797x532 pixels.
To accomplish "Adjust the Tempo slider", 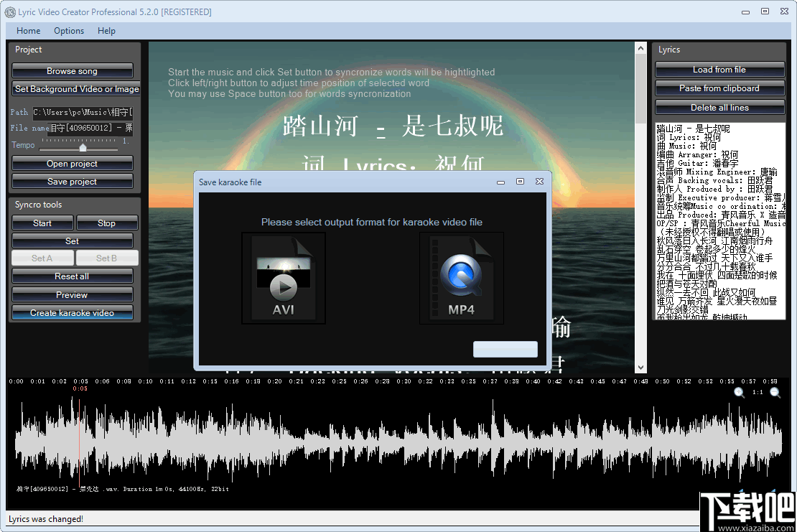I will tap(82, 146).
